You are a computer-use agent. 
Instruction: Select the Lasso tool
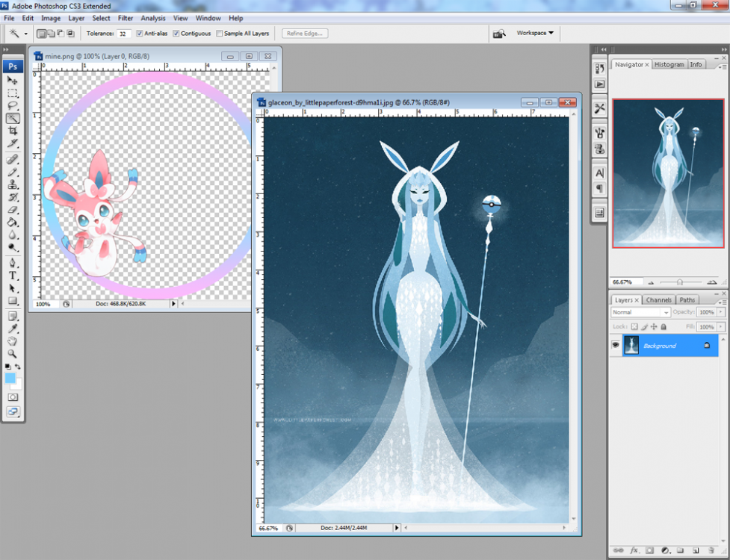coord(13,105)
